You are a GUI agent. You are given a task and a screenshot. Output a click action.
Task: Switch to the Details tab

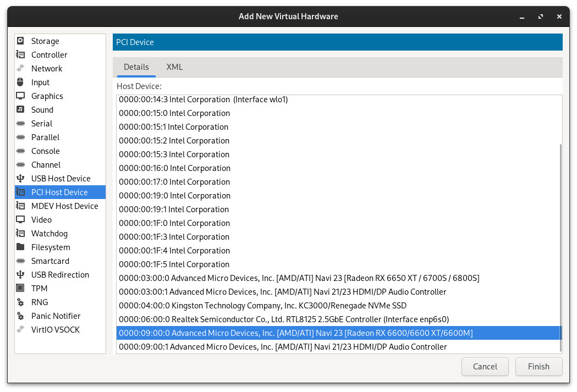coord(136,67)
